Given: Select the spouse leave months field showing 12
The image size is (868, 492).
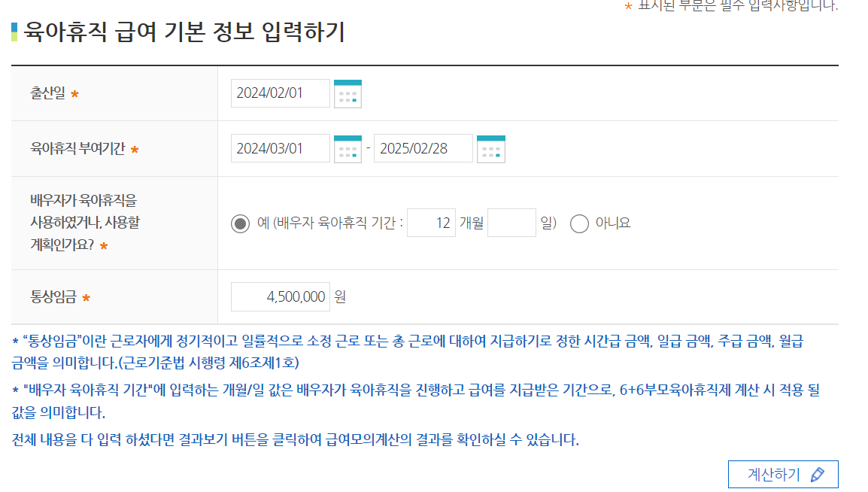Looking at the screenshot, I should point(431,221).
